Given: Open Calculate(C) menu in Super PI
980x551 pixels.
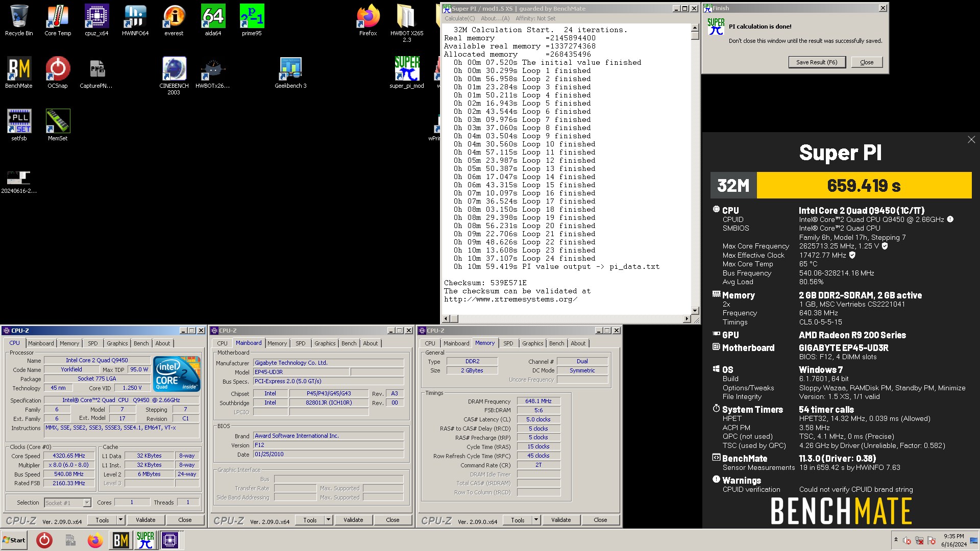Looking at the screenshot, I should point(459,18).
